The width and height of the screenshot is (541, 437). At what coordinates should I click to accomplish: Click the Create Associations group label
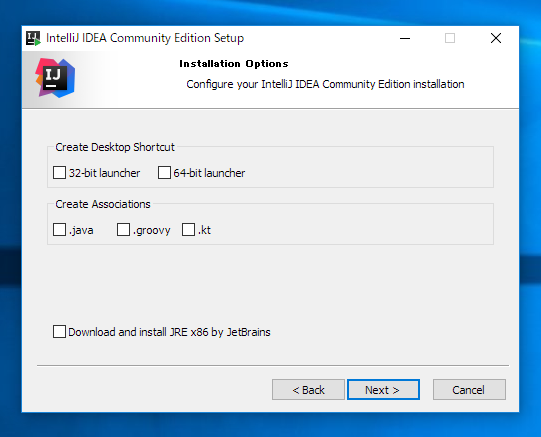tap(103, 204)
